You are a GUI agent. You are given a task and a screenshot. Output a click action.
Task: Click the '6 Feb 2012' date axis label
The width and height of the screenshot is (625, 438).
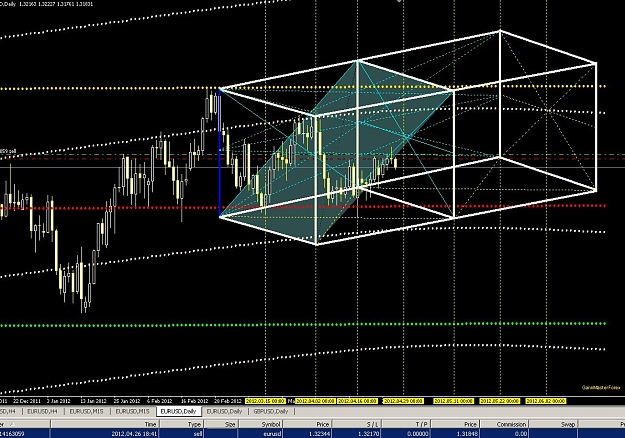(159, 401)
